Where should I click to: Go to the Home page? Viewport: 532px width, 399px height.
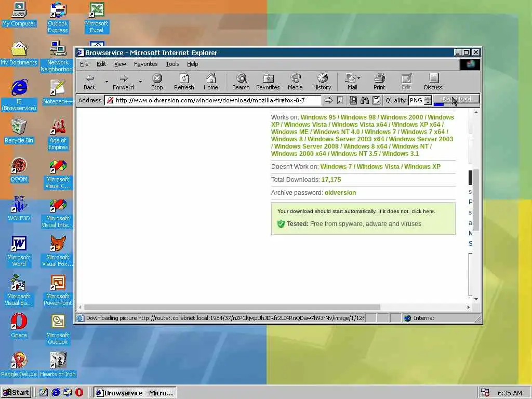click(x=211, y=82)
